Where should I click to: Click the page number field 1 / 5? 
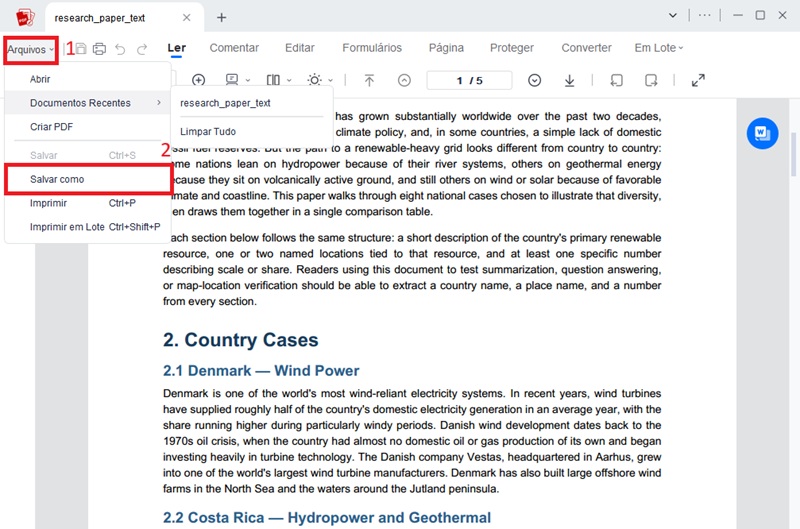click(x=469, y=81)
